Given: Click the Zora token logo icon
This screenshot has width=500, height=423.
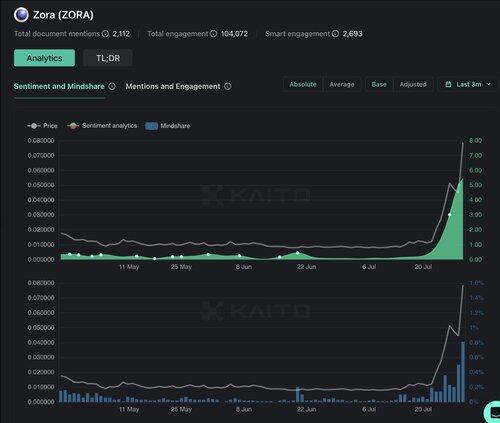Looking at the screenshot, I should pos(21,15).
